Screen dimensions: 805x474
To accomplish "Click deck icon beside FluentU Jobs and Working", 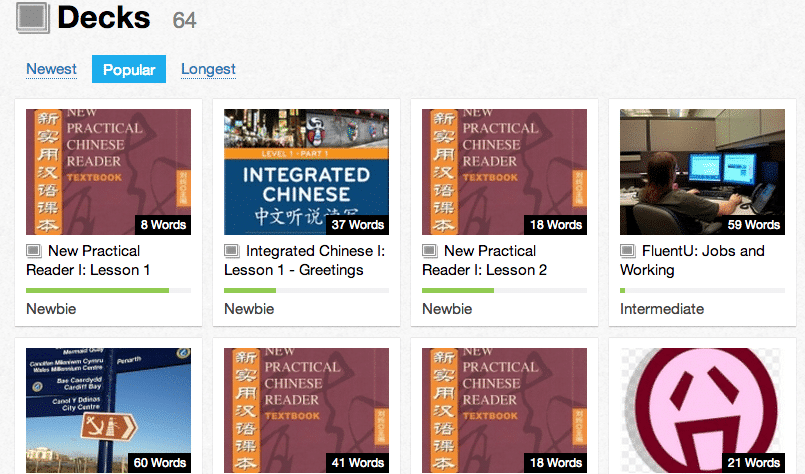I will coord(628,251).
